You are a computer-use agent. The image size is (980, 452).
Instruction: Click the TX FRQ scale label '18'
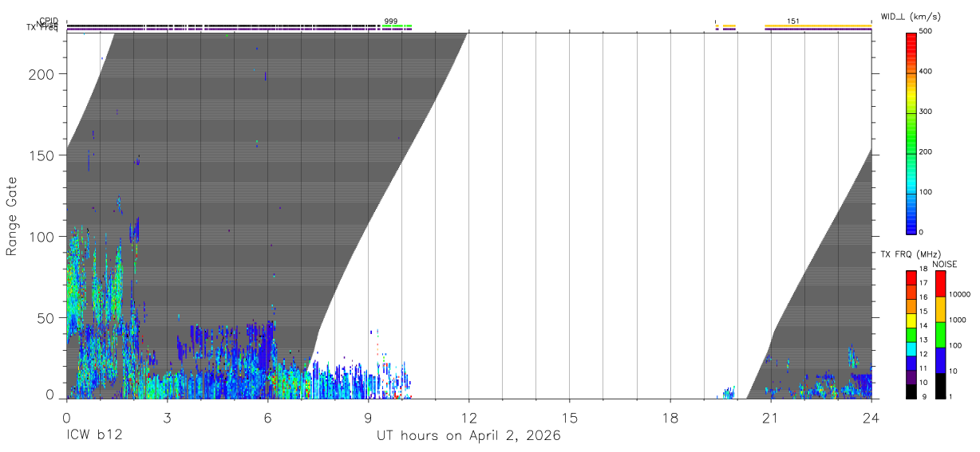coord(923,270)
